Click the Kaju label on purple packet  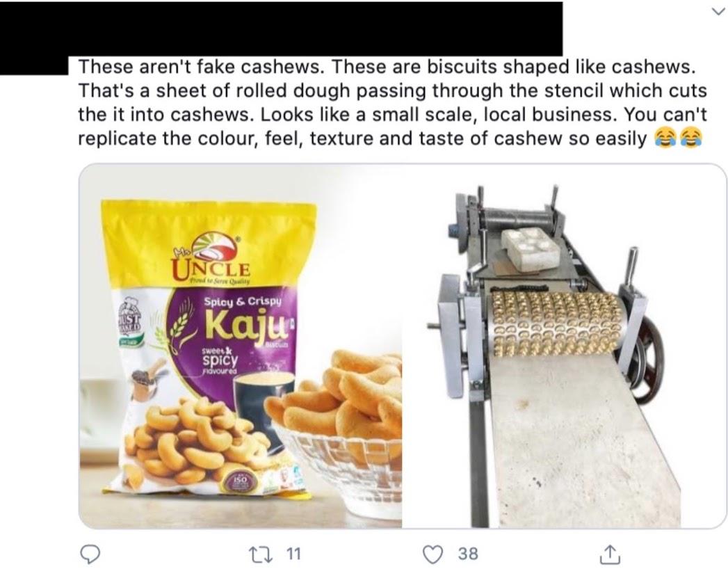coord(244,324)
